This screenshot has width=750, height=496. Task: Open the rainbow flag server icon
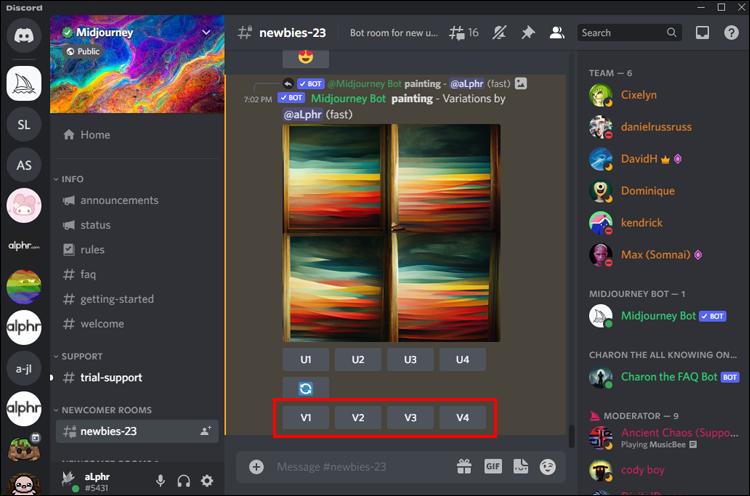tap(23, 287)
